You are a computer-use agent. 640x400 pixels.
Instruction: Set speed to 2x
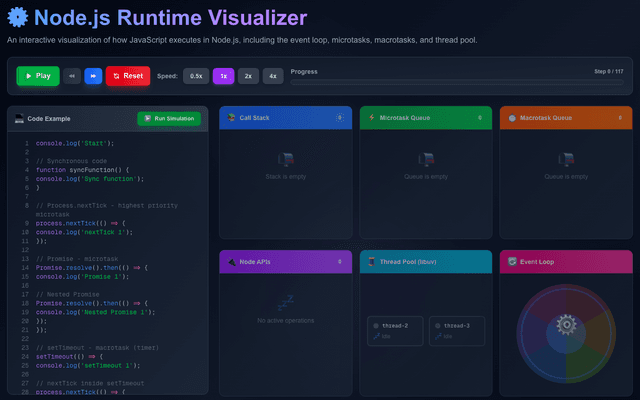click(248, 76)
